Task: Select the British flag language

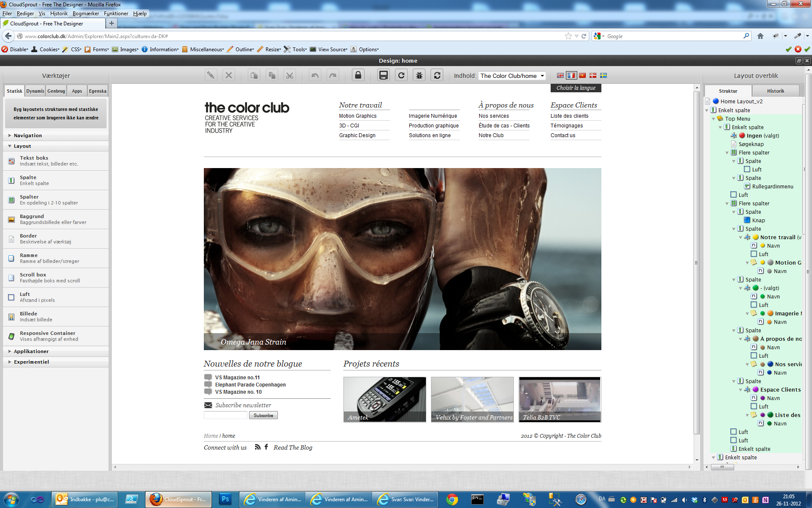Action: 560,76
